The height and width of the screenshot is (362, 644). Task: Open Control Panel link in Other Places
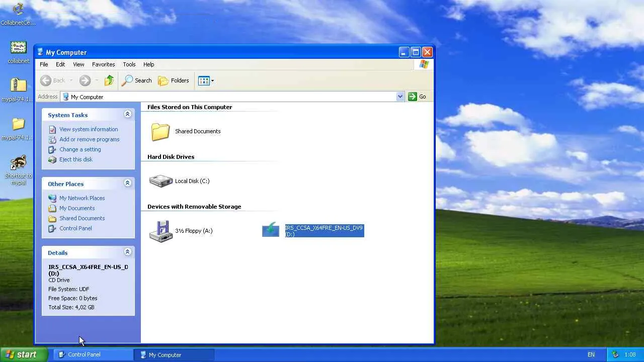click(x=75, y=228)
